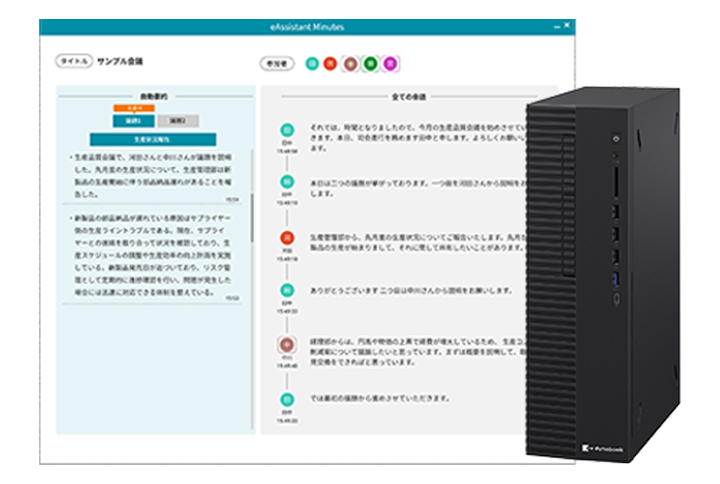Click last speaker icon beside では最初の議題 utterance
Viewport: 720px width, 484px height.
[288, 399]
